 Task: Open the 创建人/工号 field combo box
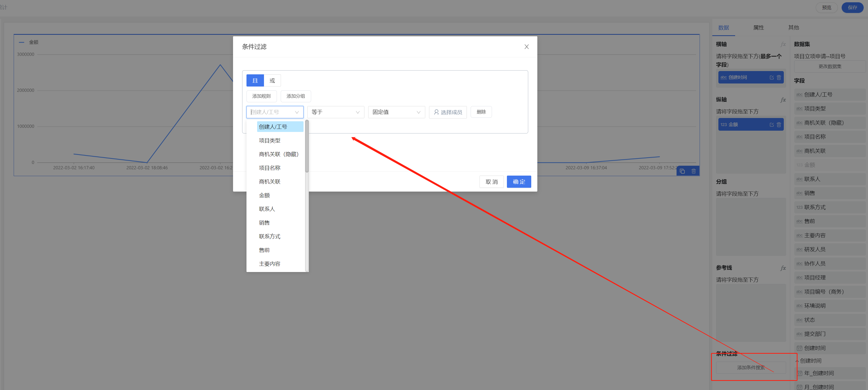(x=275, y=112)
